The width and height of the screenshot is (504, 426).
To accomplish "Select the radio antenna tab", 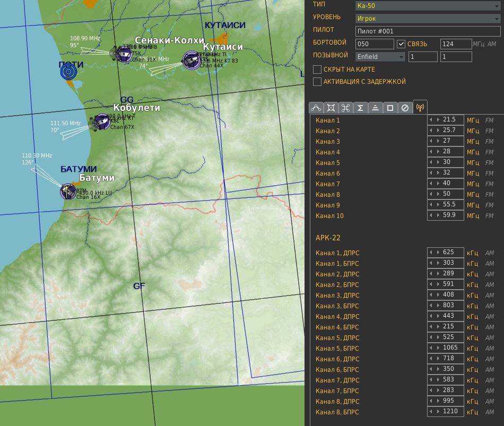I will tap(420, 107).
